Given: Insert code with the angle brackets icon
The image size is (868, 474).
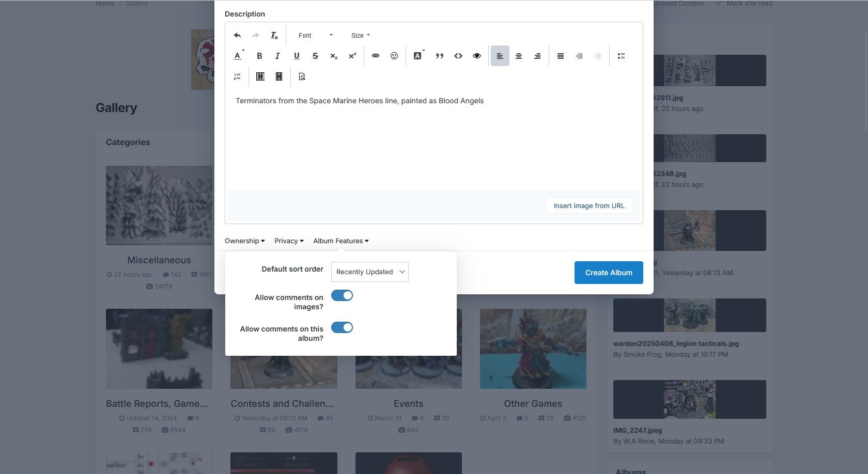Looking at the screenshot, I should tap(458, 56).
